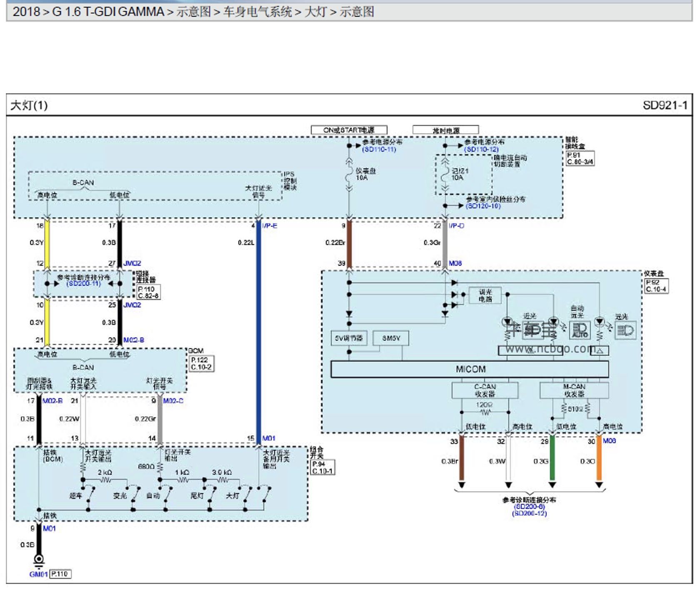Click the 大灯(1) diagram title
The width and height of the screenshot is (700, 589).
point(29,105)
